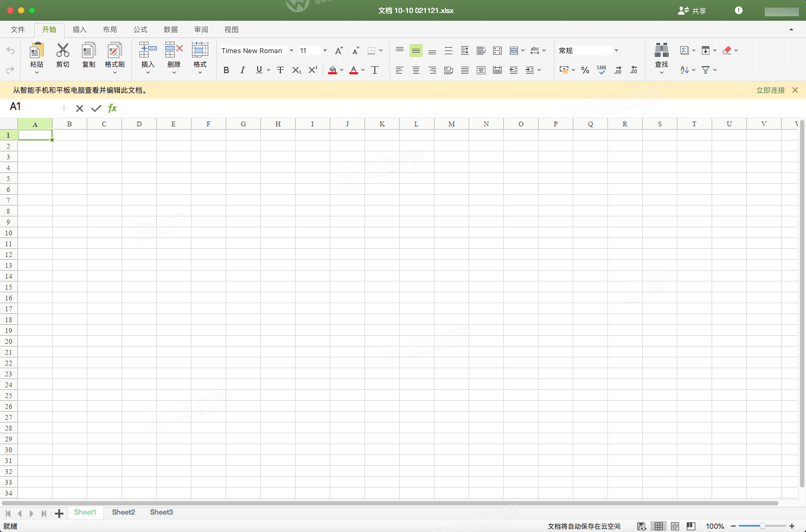Click the zoom slider handle
Image resolution: width=806 pixels, height=532 pixels.
[763, 526]
